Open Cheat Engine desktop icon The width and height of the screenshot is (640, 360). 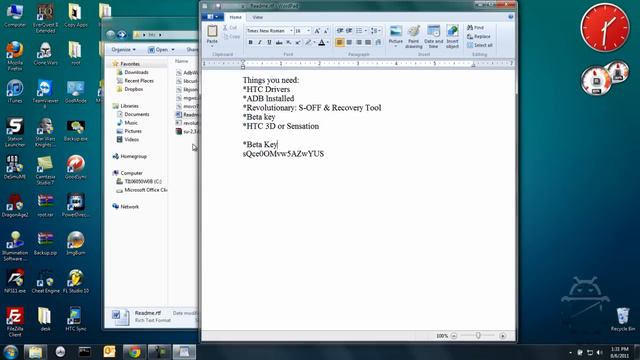(x=45, y=282)
